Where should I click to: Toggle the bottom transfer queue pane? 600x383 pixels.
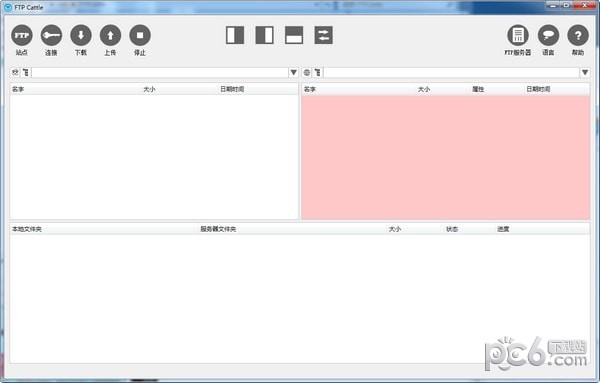(x=294, y=35)
